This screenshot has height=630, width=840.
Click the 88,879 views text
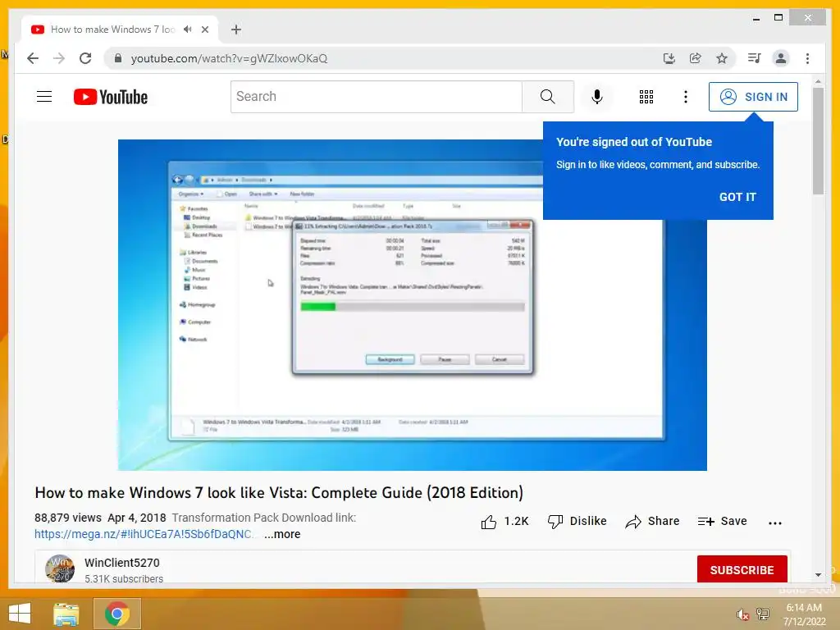point(68,518)
